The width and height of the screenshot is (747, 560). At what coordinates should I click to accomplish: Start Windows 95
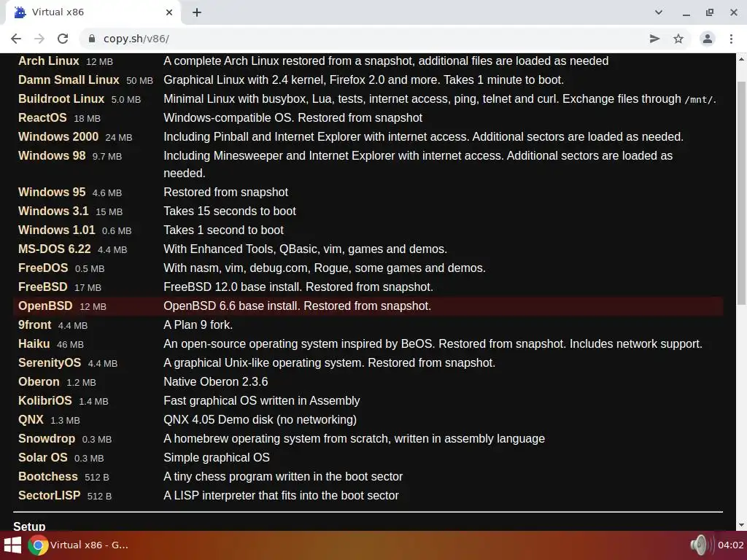click(x=52, y=192)
